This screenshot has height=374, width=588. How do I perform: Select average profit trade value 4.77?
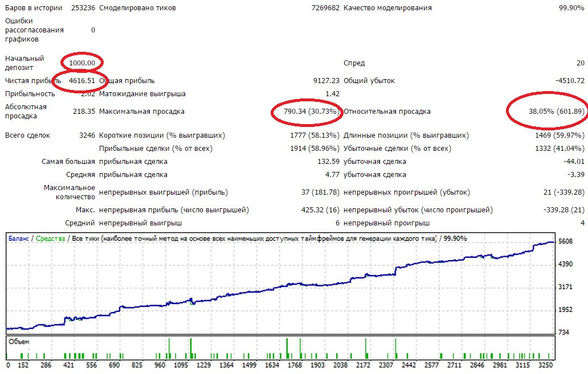click(x=332, y=175)
